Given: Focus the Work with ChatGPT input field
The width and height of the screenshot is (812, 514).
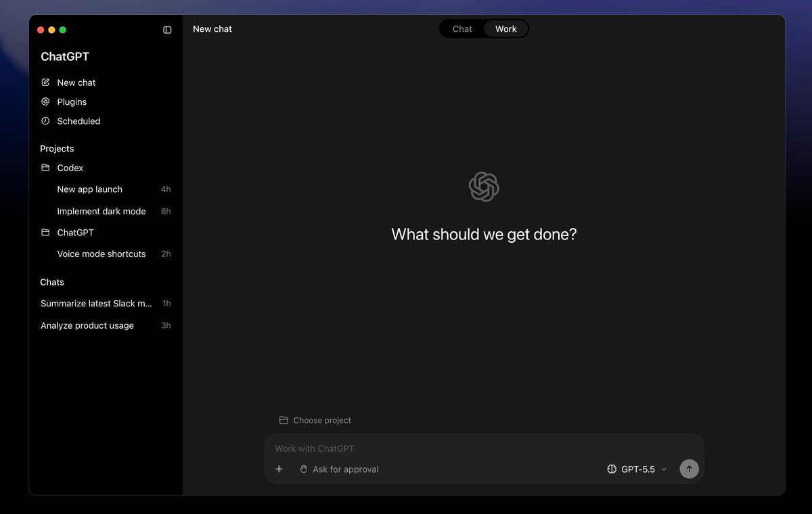Looking at the screenshot, I should 484,448.
